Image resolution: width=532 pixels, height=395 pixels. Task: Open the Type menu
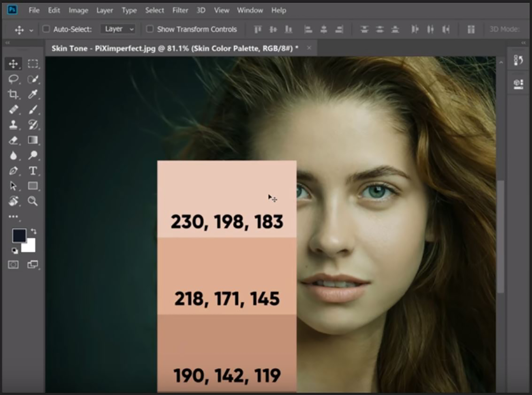[129, 10]
